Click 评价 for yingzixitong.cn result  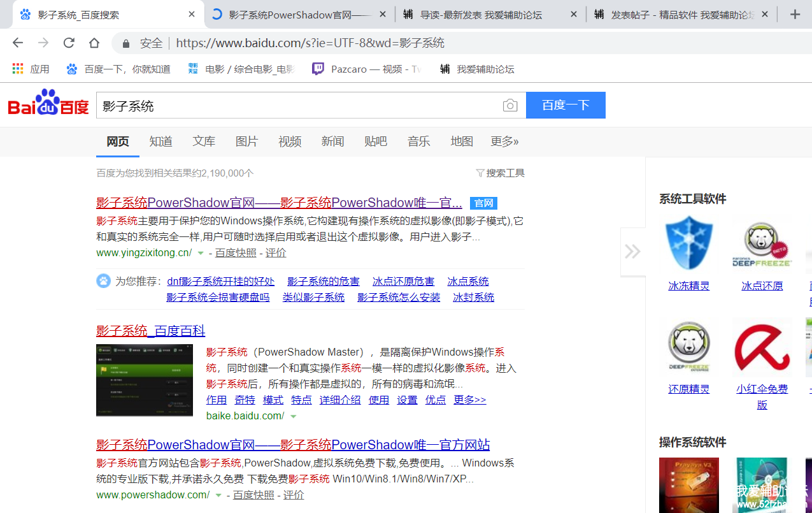276,253
